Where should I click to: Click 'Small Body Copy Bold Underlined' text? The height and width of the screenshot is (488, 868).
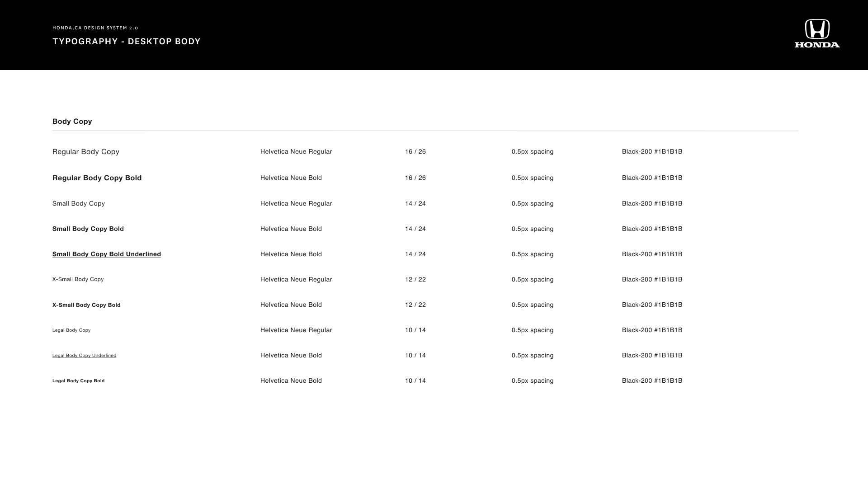(x=107, y=254)
